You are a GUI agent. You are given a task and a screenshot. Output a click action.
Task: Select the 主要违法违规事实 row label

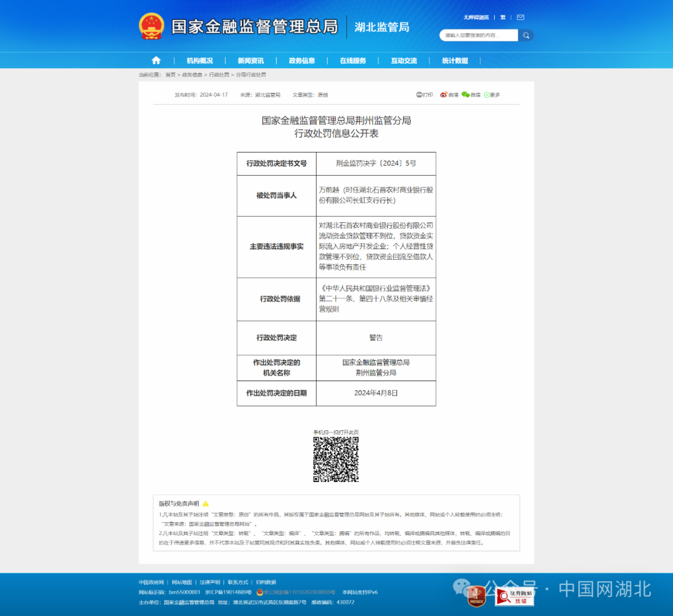[277, 247]
